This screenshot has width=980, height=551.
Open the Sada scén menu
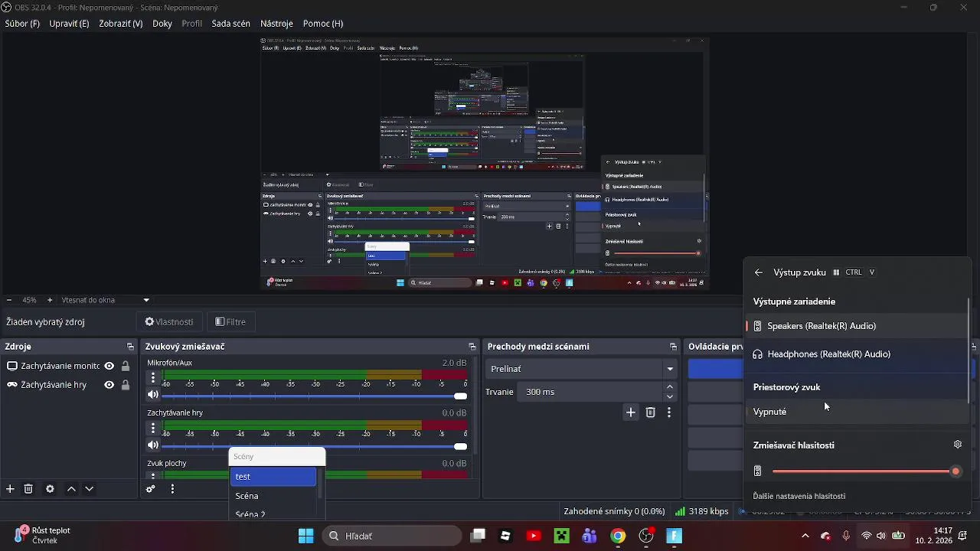231,24
